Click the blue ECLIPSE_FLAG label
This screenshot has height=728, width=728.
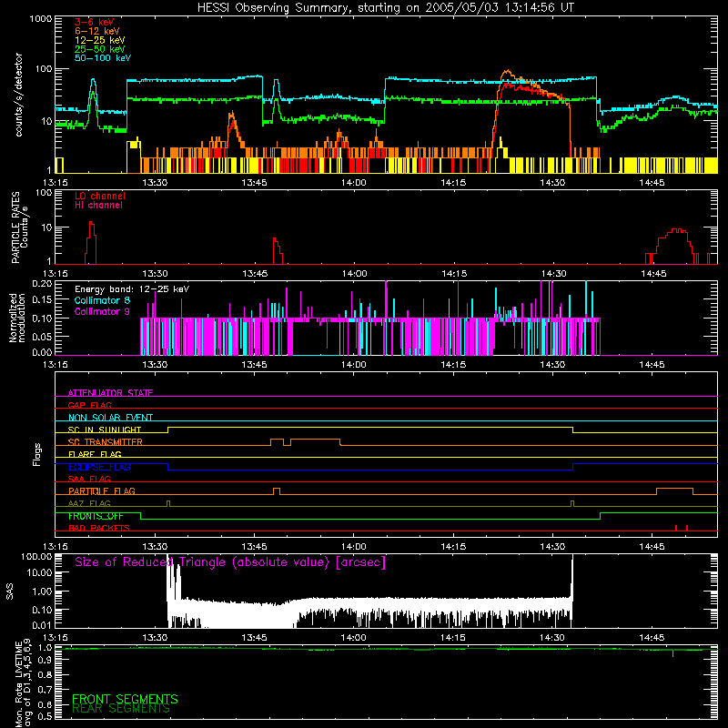99,467
